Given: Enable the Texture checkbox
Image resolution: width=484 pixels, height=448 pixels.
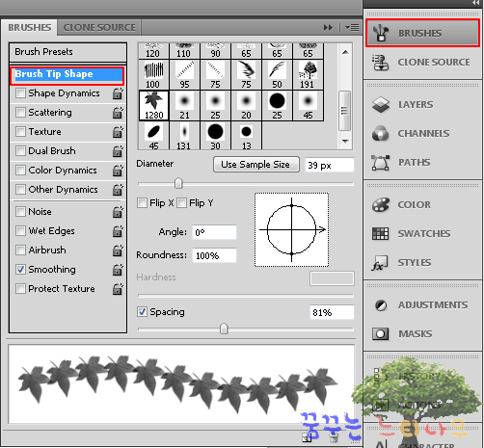Looking at the screenshot, I should pyautogui.click(x=20, y=132).
